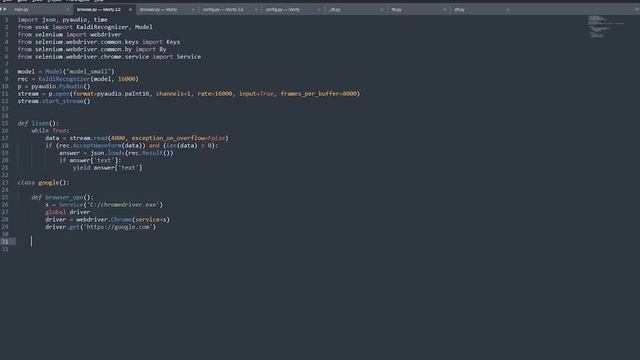
Task: Click highlighted line number 31 in gutter
Action: tap(5, 242)
